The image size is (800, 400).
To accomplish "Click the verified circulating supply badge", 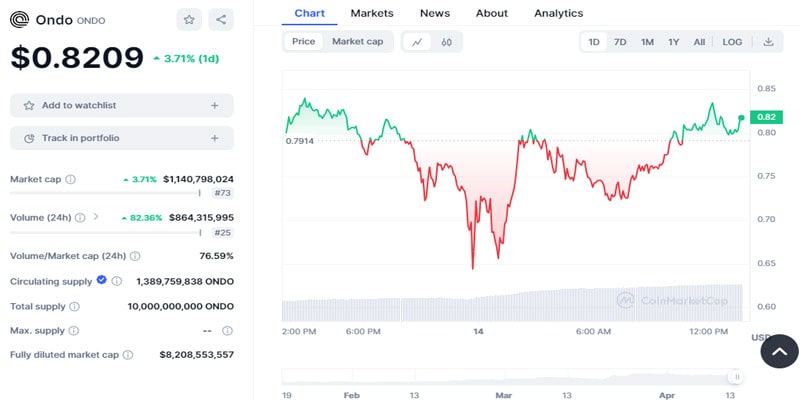I will (102, 280).
